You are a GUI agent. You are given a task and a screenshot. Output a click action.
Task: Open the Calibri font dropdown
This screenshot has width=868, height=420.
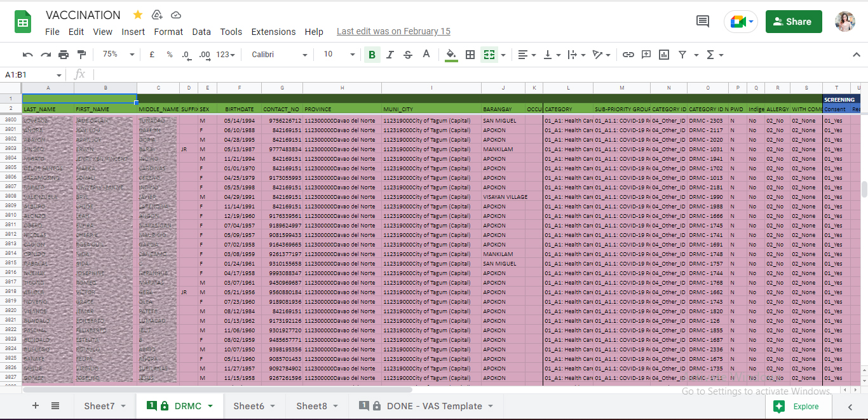pos(279,55)
